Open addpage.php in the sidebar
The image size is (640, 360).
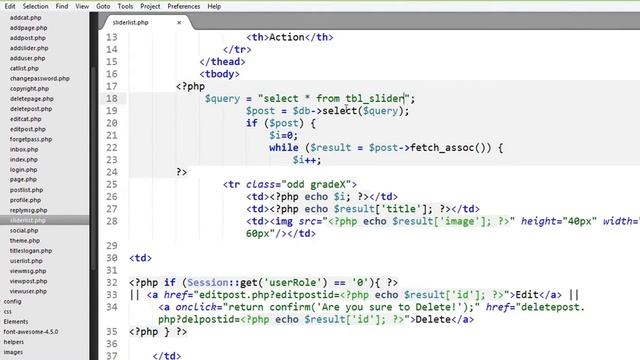(x=29, y=28)
